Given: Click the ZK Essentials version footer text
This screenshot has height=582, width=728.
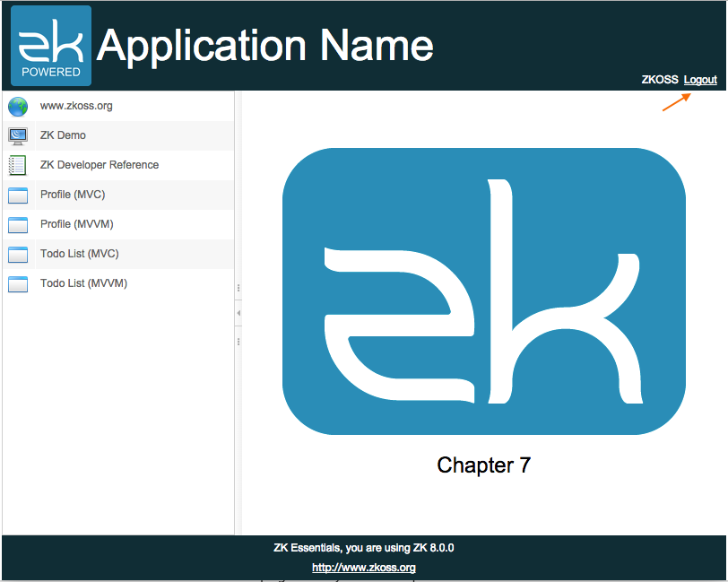Looking at the screenshot, I should 363,548.
